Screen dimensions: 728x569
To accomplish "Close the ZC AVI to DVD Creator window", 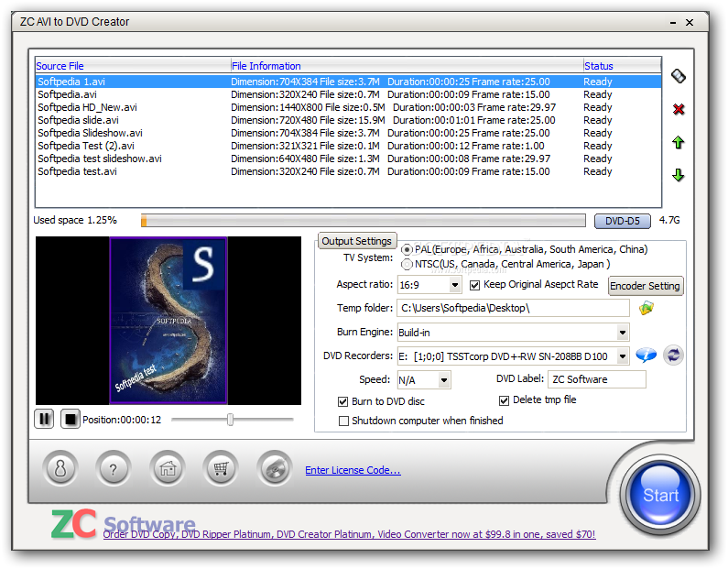I will click(x=690, y=22).
